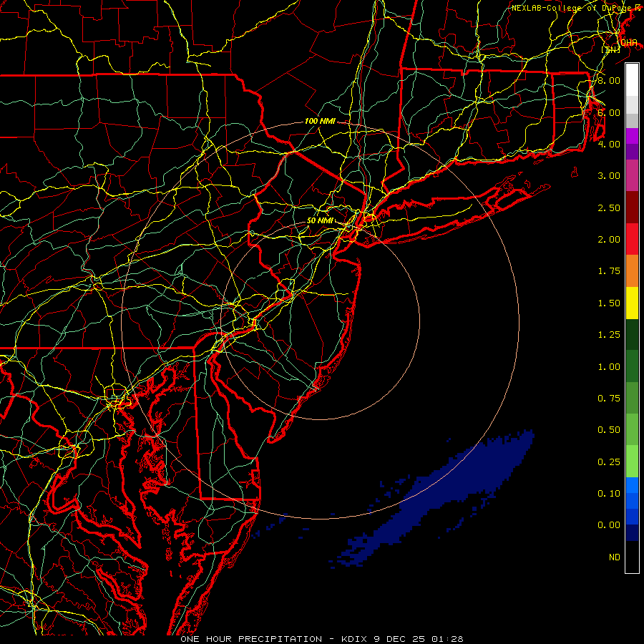Image resolution: width=644 pixels, height=644 pixels.
Task: Click the 1.00 legend value
Action: (609, 367)
